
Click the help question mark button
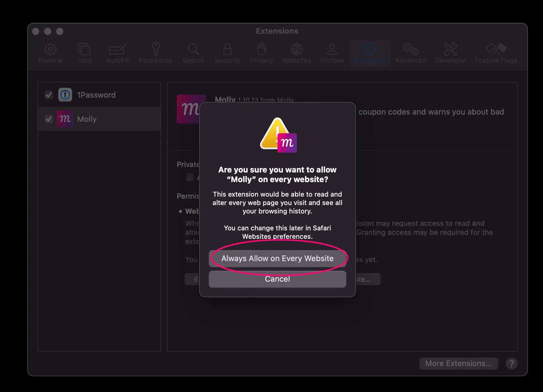point(511,363)
